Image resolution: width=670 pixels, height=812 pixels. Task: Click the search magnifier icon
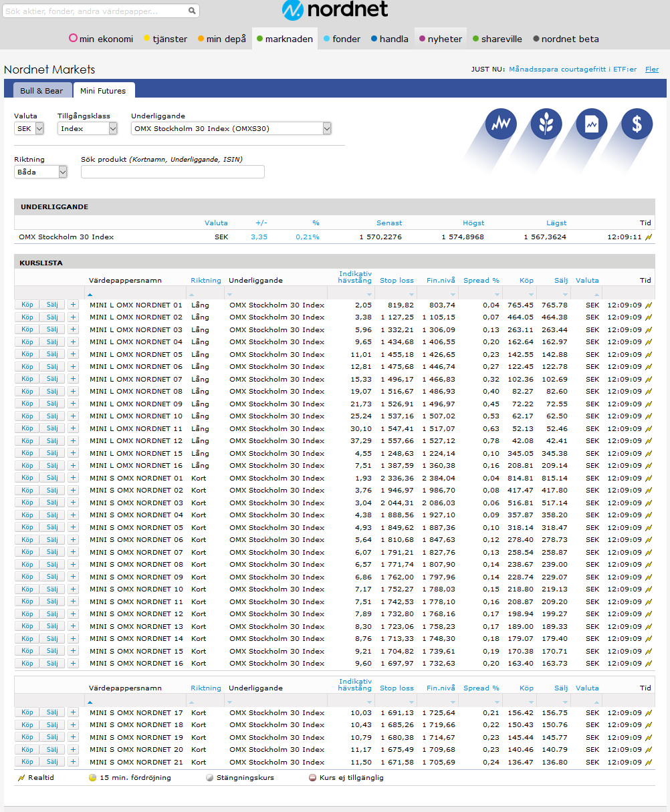[x=192, y=11]
